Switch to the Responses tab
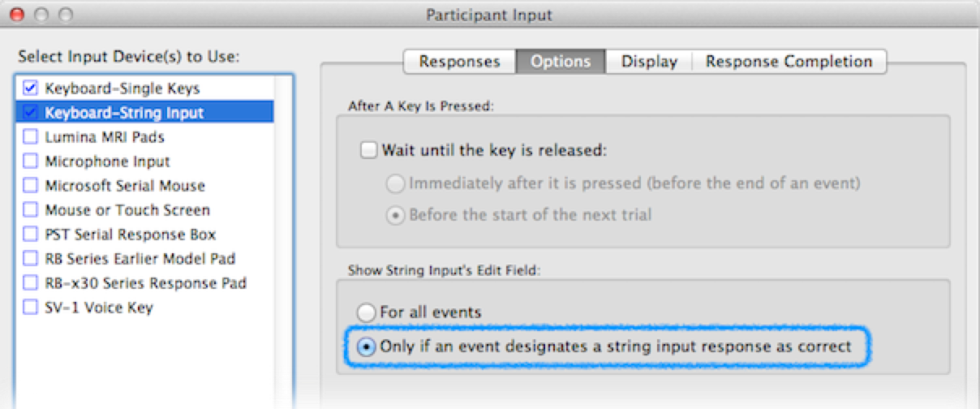The height and width of the screenshot is (409, 980). point(459,62)
